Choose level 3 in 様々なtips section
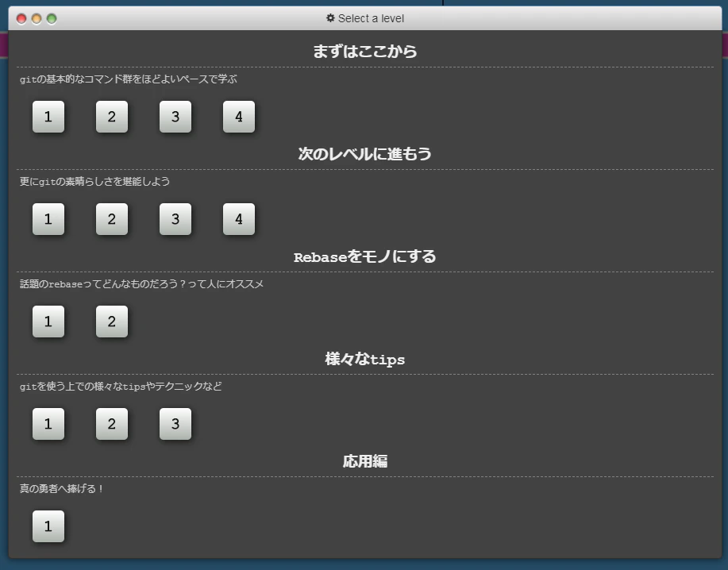 175,424
